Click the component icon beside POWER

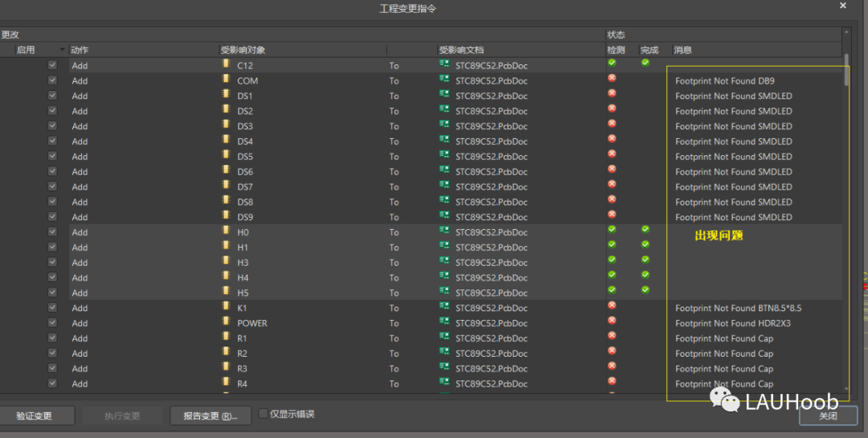[x=226, y=321]
